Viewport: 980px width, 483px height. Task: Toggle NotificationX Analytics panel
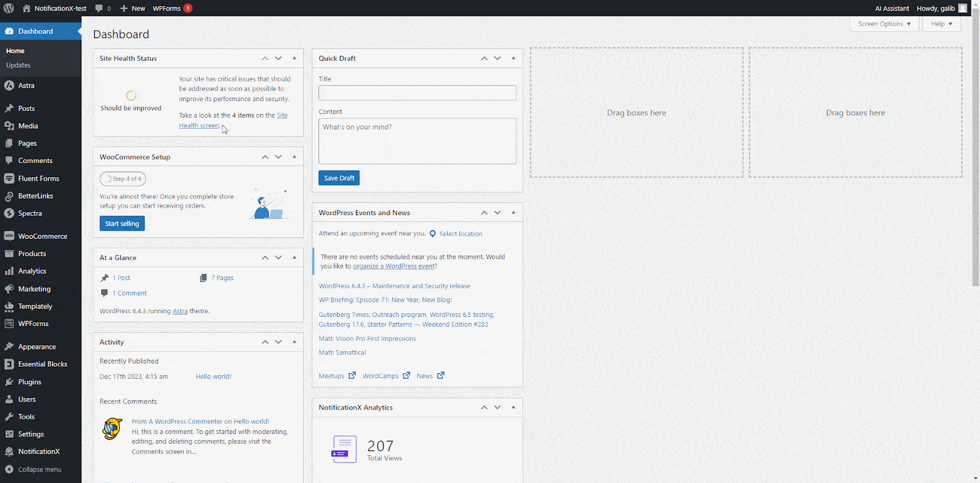513,407
